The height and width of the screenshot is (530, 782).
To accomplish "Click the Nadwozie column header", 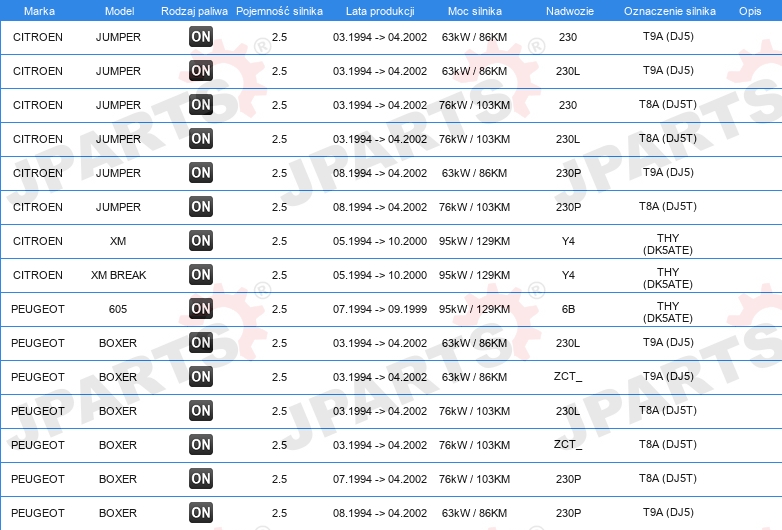I will tap(570, 11).
